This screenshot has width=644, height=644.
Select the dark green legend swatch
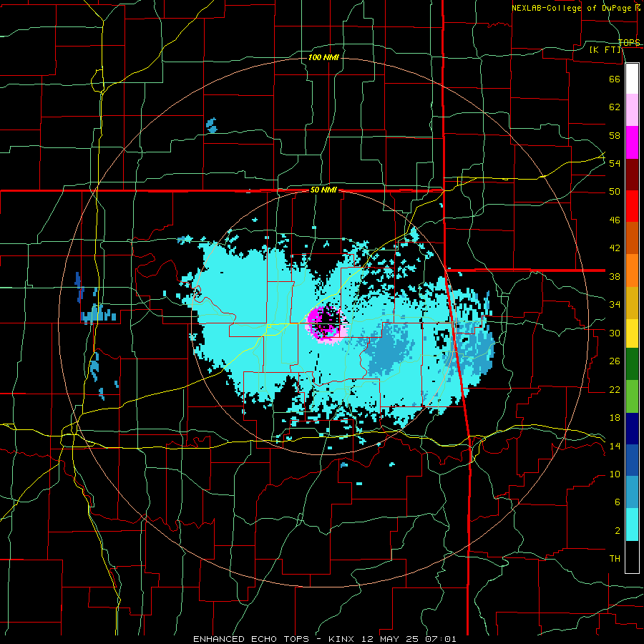click(x=632, y=364)
